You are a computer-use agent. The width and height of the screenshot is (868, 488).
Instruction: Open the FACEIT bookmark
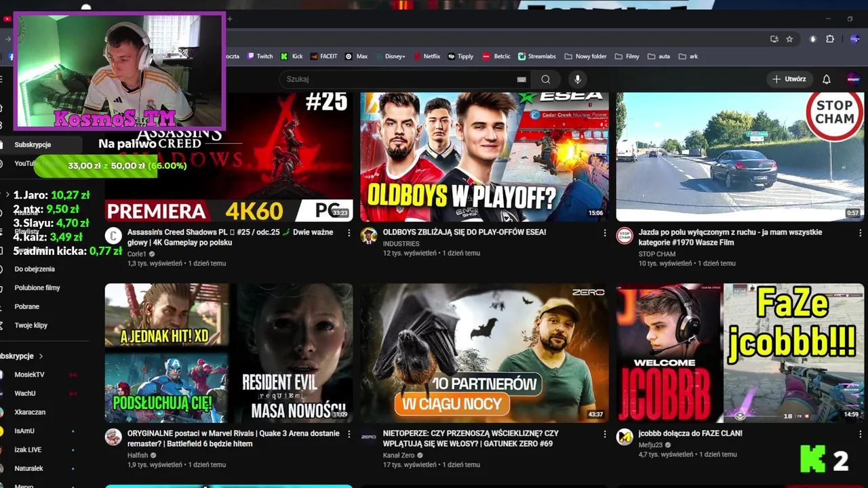click(x=323, y=56)
